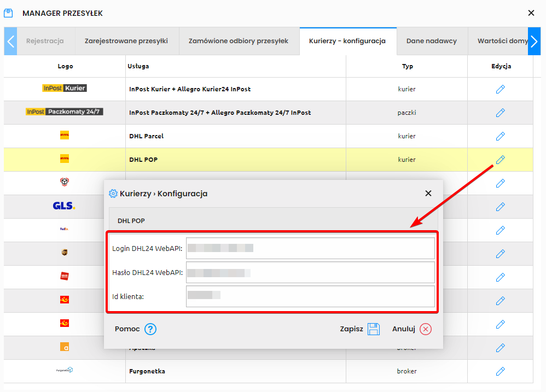
Task: Save configuration with the Zapisz floppy icon
Action: pyautogui.click(x=374, y=329)
